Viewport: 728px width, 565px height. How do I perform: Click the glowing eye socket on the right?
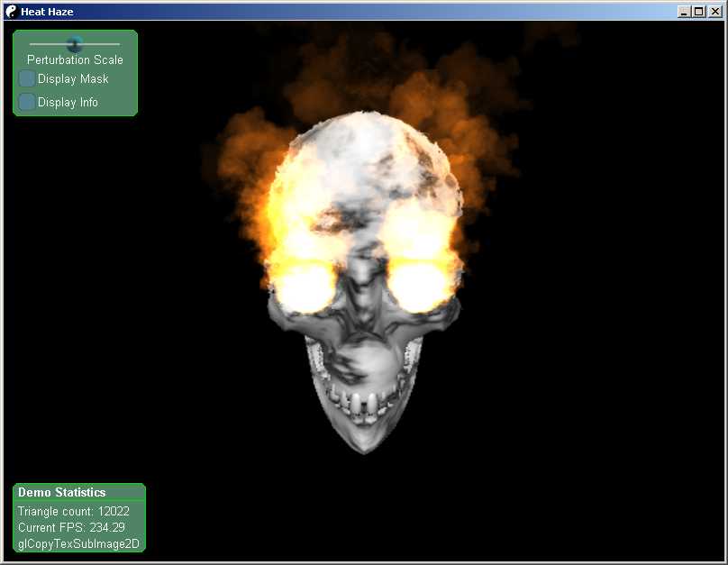click(x=418, y=284)
